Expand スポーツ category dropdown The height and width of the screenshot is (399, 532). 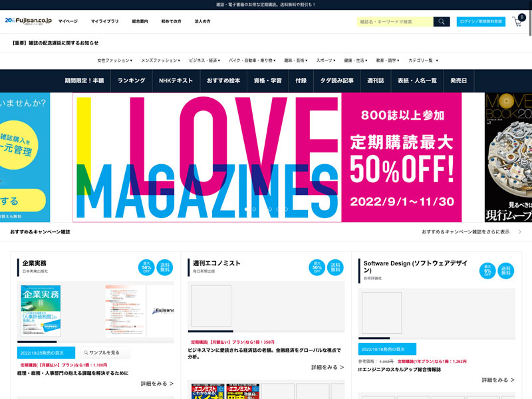pos(327,61)
